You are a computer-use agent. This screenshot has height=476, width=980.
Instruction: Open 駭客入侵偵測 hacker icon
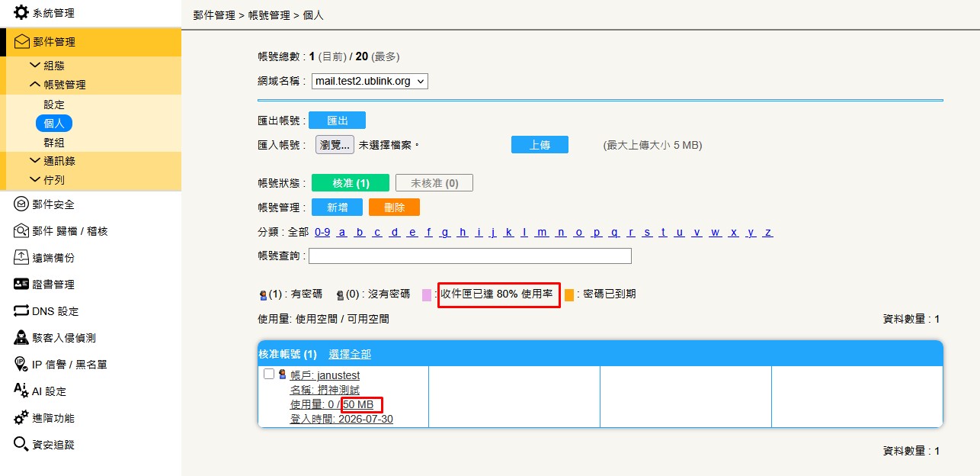pyautogui.click(x=21, y=338)
